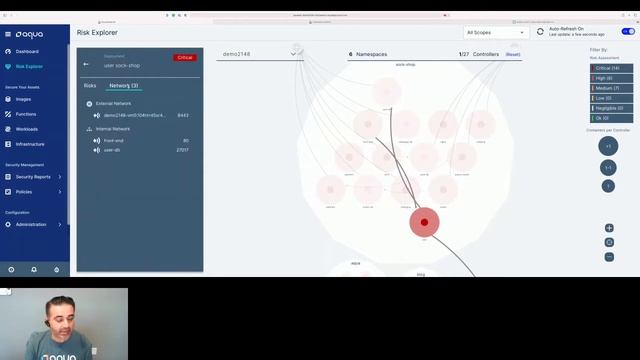This screenshot has width=640, height=360.
Task: Toggle the Auto-Refresh switch
Action: coord(628,31)
